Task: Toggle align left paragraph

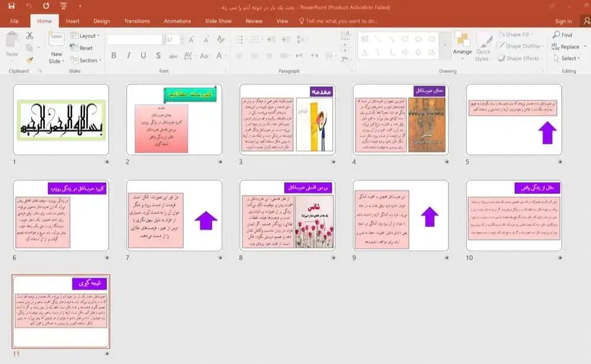Action: tap(239, 56)
